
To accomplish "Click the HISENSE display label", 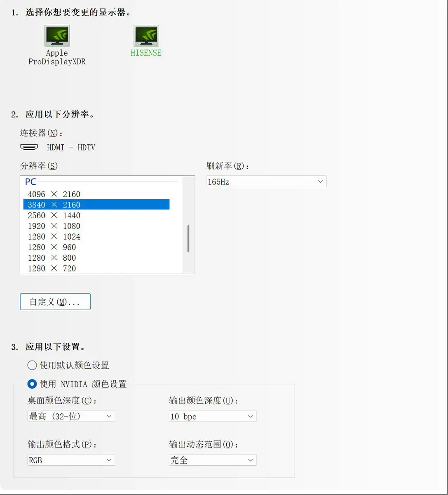I will click(146, 53).
